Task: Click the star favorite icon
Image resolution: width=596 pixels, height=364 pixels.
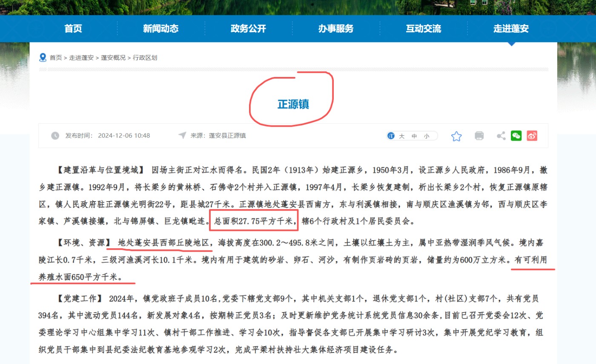Action: [456, 136]
